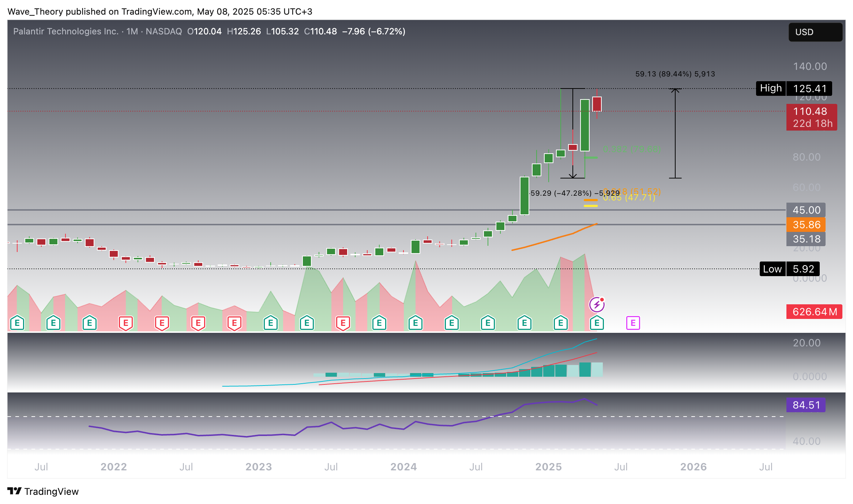The height and width of the screenshot is (504, 853).
Task: Click the orange 35.86 moving average label
Action: 806,225
